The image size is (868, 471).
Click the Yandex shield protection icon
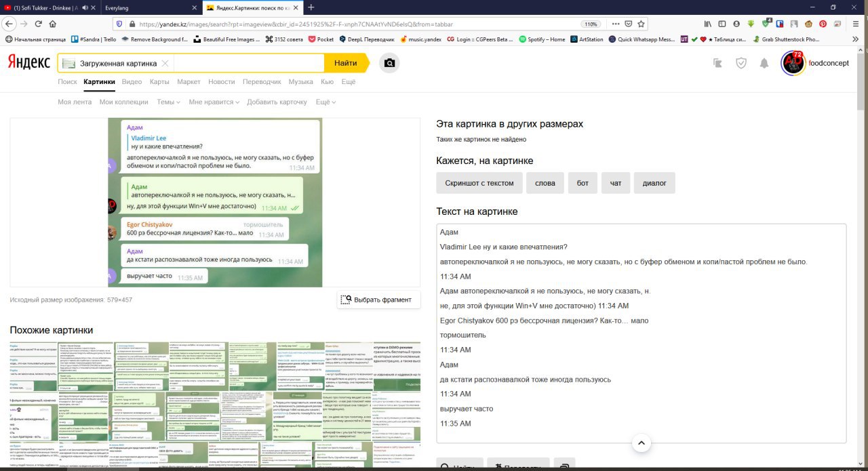(741, 63)
